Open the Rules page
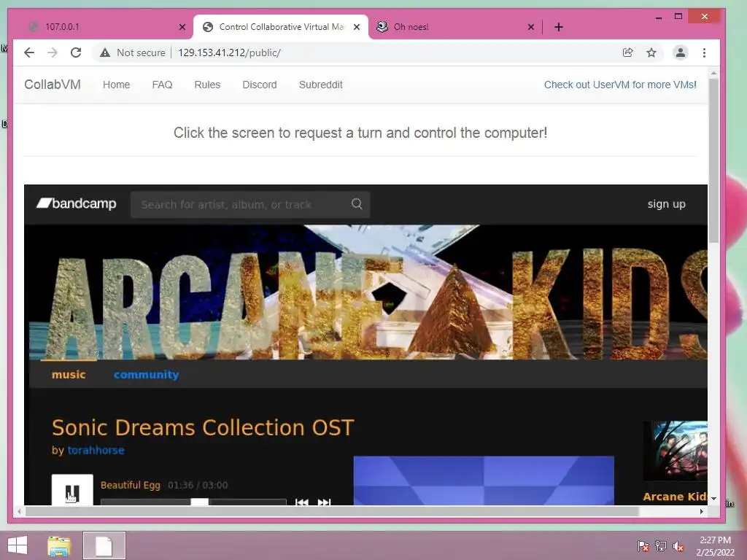 click(x=207, y=85)
